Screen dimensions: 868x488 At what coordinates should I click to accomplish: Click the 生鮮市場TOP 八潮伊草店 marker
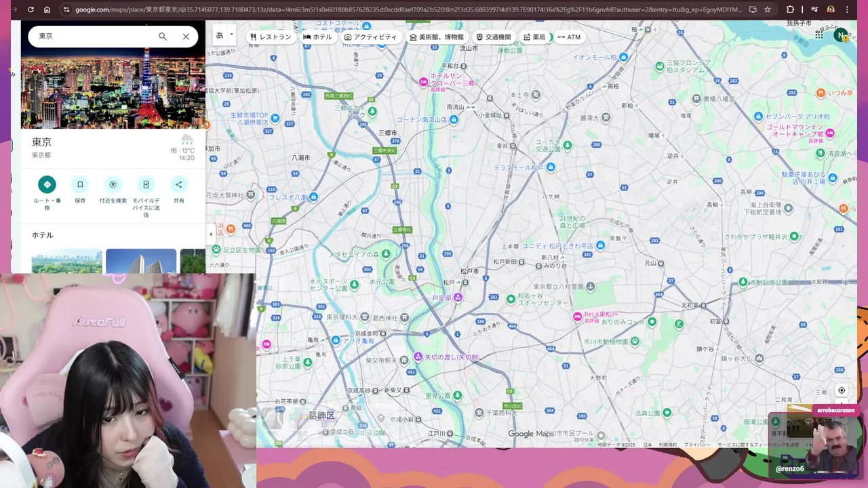coord(275,118)
